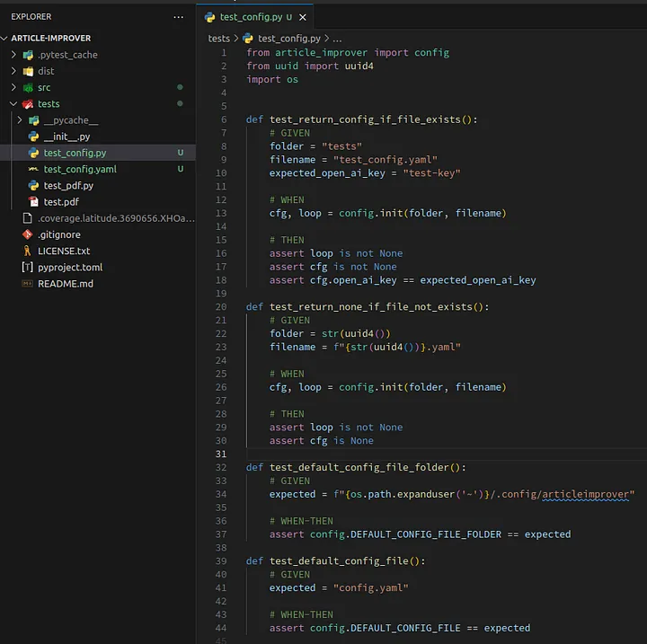Click test_return_none_if_file_not_exists function name
The height and width of the screenshot is (644, 647).
pos(370,307)
